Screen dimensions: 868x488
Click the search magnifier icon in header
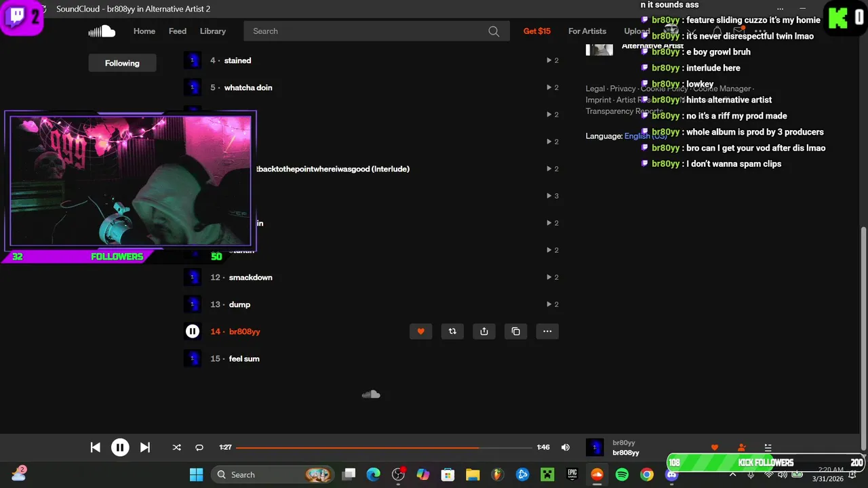[494, 31]
